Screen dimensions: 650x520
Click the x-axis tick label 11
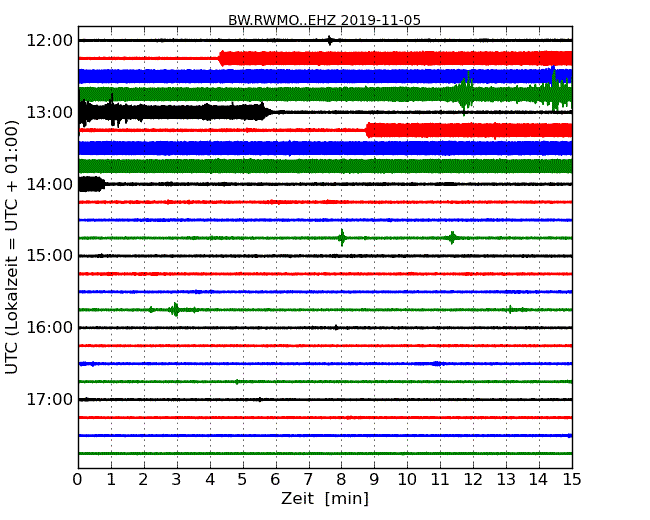click(x=440, y=480)
